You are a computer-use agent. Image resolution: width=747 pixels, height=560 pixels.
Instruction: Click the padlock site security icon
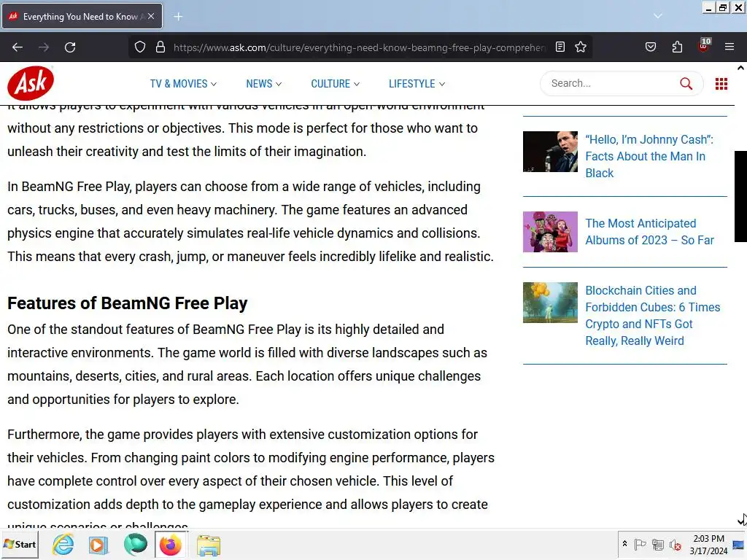(x=160, y=47)
